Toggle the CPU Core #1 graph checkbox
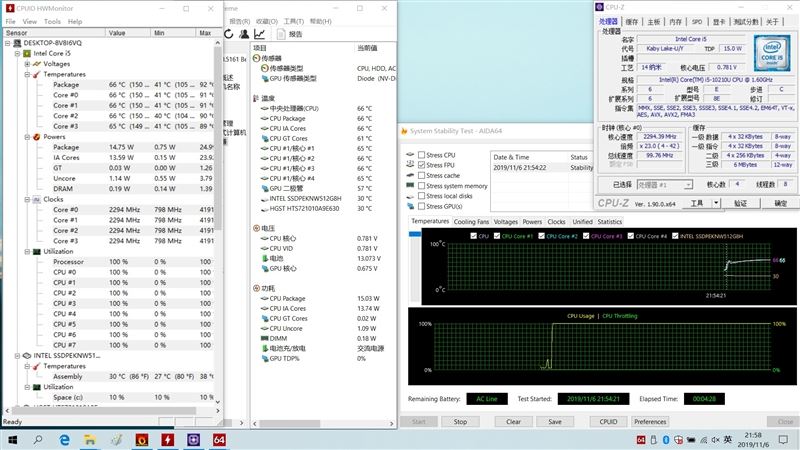 tap(497, 236)
